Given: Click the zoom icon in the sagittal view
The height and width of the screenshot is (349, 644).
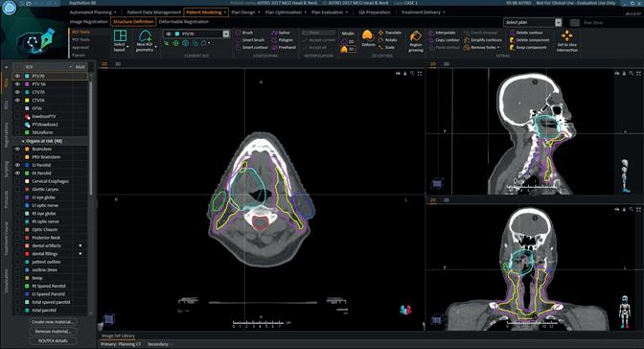Looking at the screenshot, I should (632, 73).
